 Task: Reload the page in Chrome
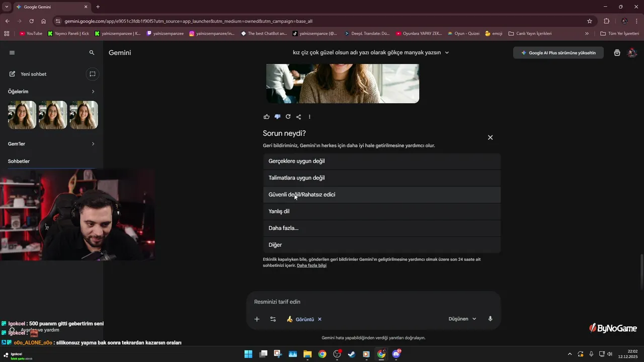pyautogui.click(x=31, y=21)
